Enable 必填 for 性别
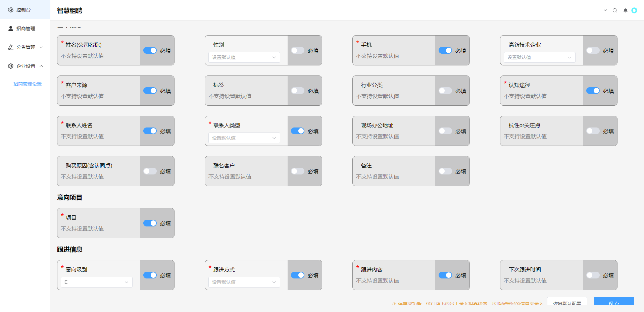Viewport: 644px width, 312px height. coord(298,50)
